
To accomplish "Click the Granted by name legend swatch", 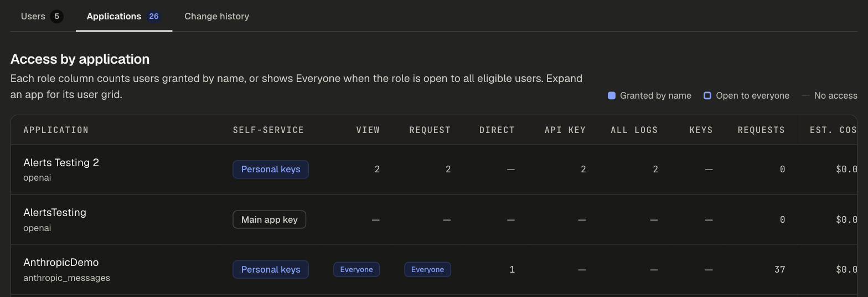I will point(612,95).
